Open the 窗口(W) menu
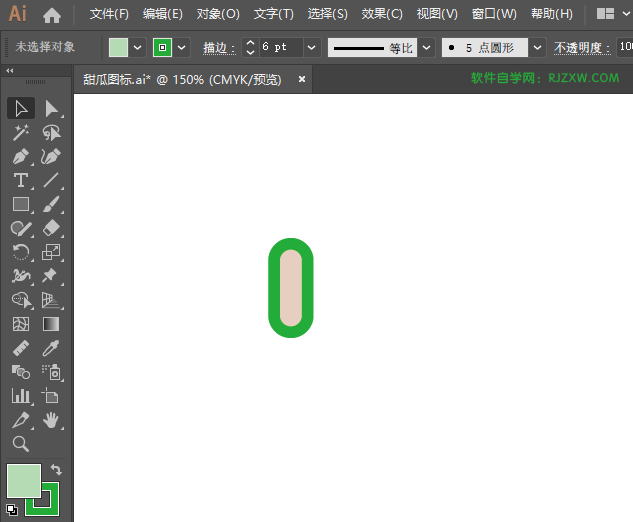Viewport: 633px width, 522px height. click(494, 14)
